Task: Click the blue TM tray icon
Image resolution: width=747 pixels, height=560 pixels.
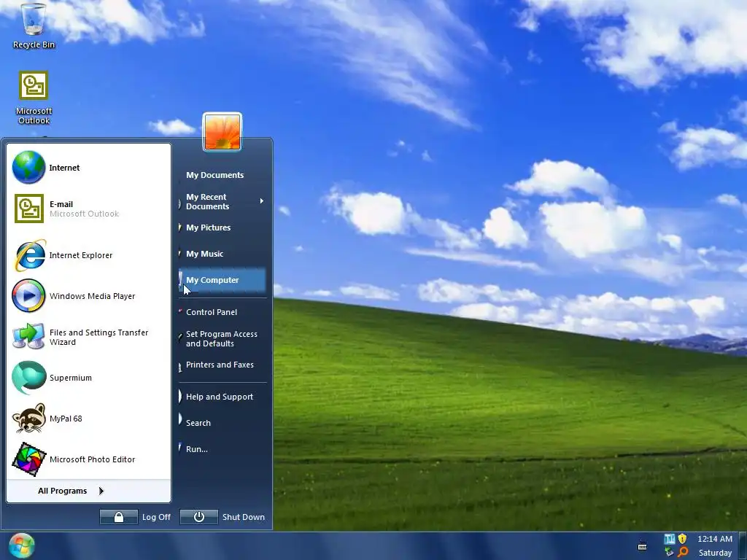Action: 670,539
